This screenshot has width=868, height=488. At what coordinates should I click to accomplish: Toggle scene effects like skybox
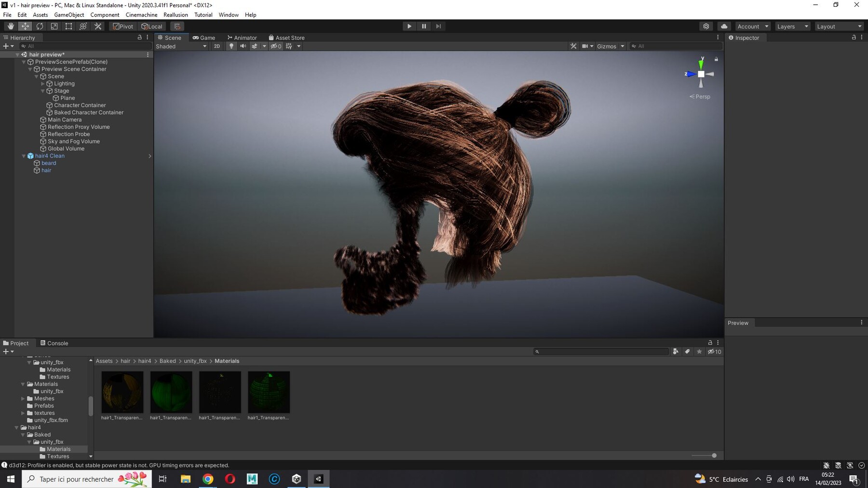(255, 46)
